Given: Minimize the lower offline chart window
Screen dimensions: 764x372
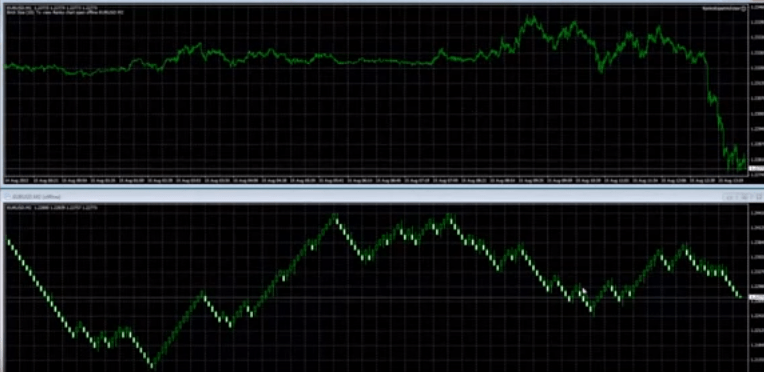Looking at the screenshot, I should point(729,197).
